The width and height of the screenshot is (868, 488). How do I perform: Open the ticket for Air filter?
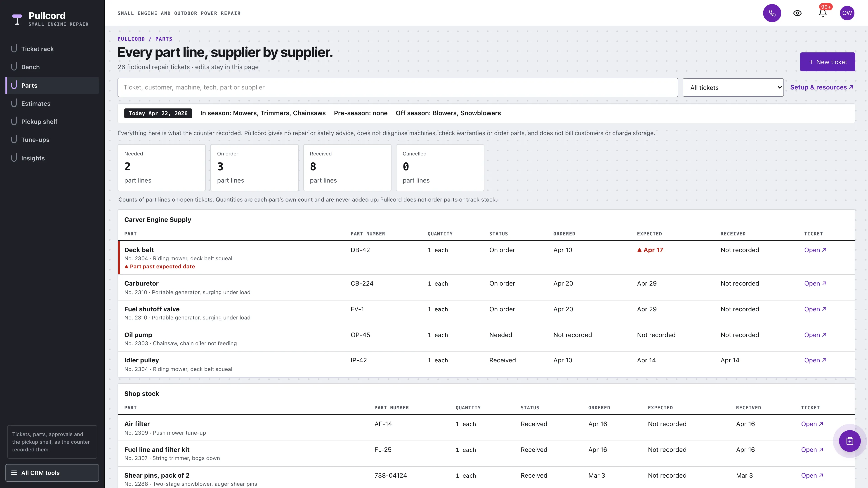click(812, 424)
